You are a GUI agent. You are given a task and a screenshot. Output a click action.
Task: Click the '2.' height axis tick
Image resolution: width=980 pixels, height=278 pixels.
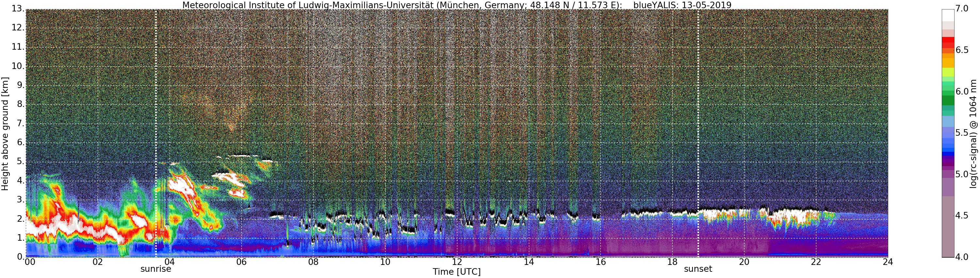point(21,218)
